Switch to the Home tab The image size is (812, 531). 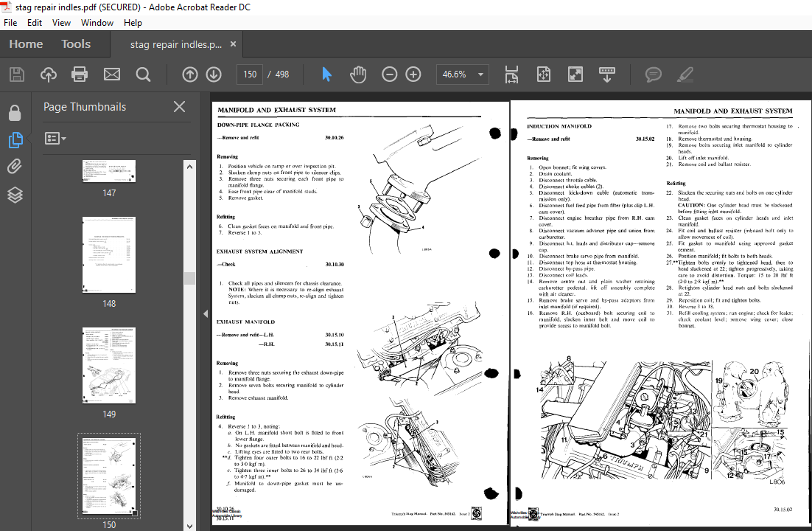26,44
